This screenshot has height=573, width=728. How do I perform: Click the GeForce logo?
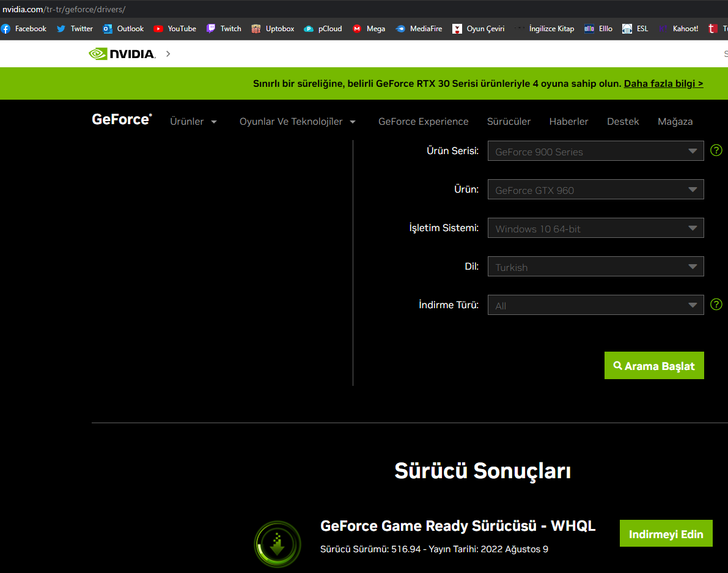tap(122, 120)
